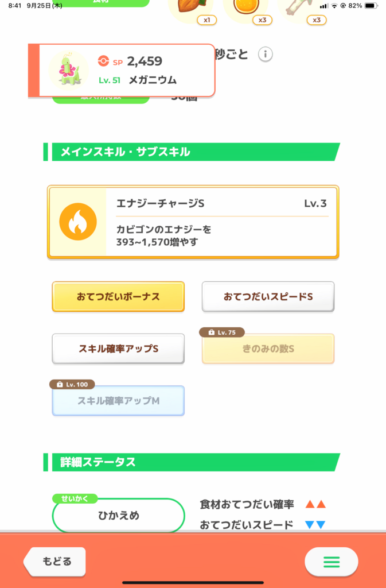The height and width of the screenshot is (588, 386).
Task: Select the おてつだいボーナス sub skill
Action: click(118, 297)
